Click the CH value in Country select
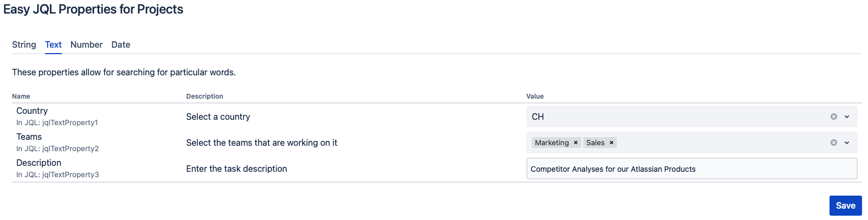The width and height of the screenshot is (868, 220). 538,117
